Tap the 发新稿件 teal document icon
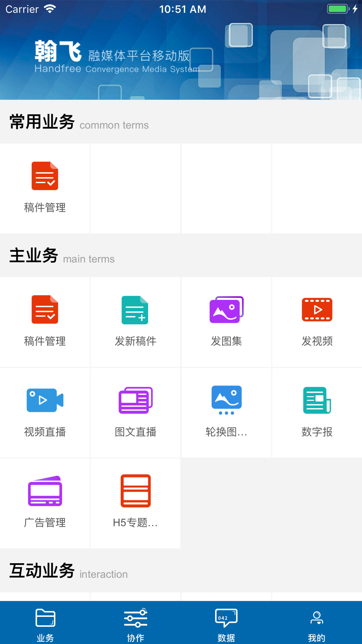This screenshot has height=644, width=362. click(135, 310)
